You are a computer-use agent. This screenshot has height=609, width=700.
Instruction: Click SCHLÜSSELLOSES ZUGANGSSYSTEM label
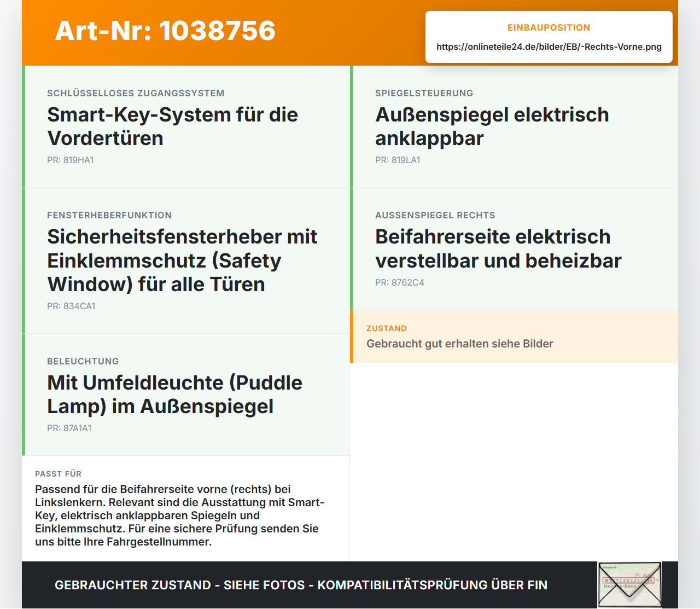[136, 93]
